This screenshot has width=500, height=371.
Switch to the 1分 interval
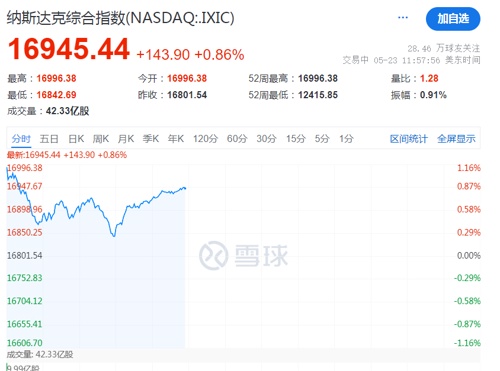tap(346, 139)
